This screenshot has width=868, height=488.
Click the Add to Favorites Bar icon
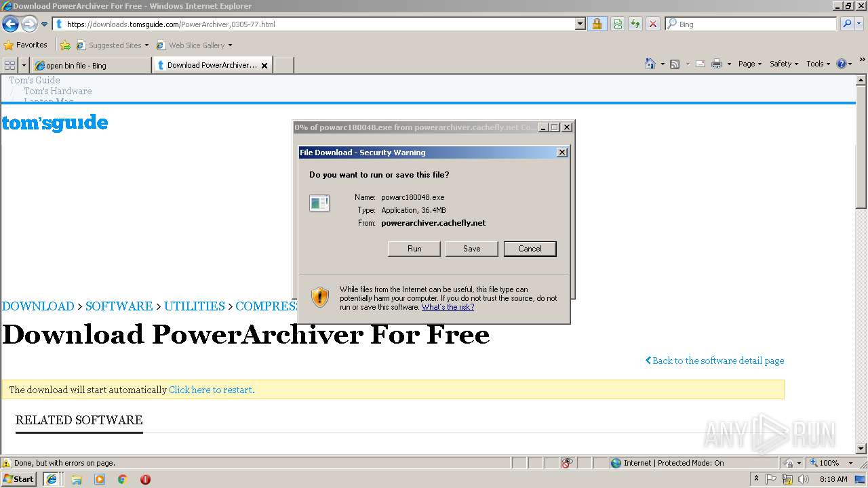[65, 45]
